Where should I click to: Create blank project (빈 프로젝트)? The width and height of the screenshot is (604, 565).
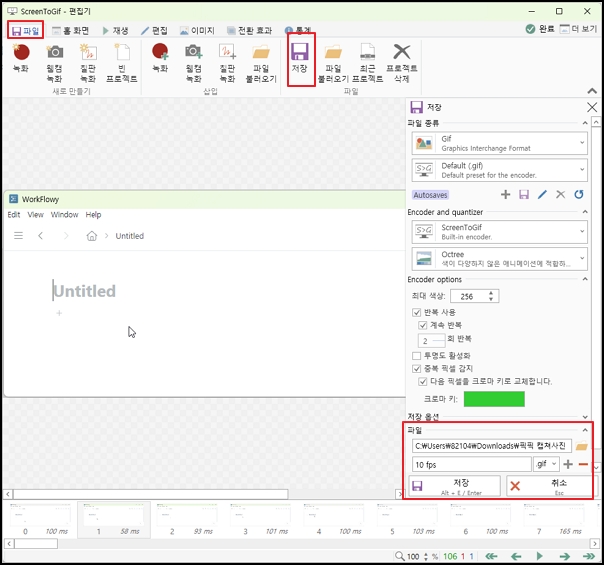point(122,63)
